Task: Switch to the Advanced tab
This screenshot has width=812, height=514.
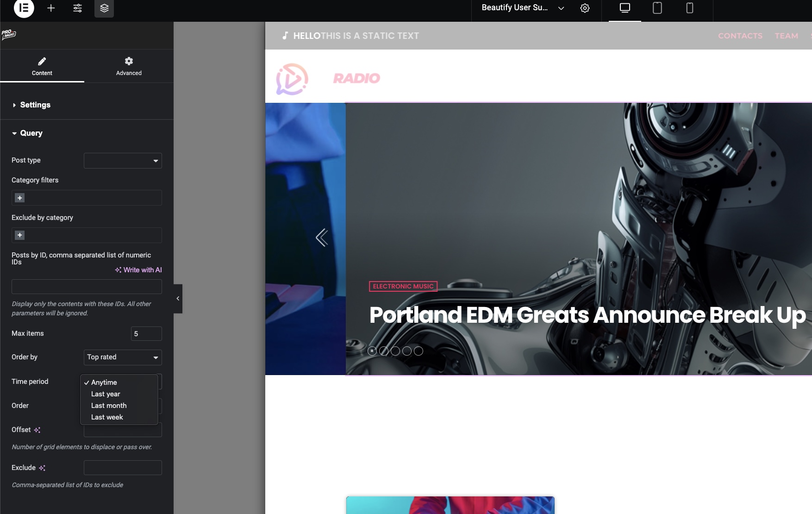Action: [129, 66]
